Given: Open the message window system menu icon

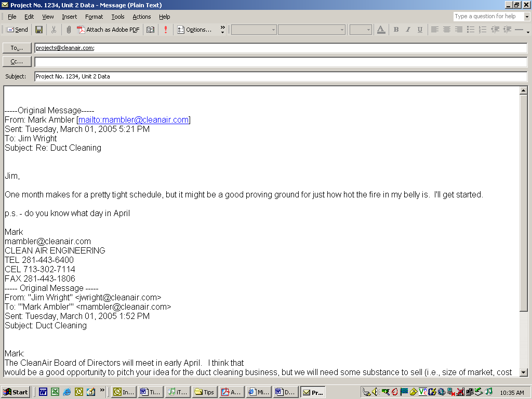Looking at the screenshot, I should coord(5,5).
